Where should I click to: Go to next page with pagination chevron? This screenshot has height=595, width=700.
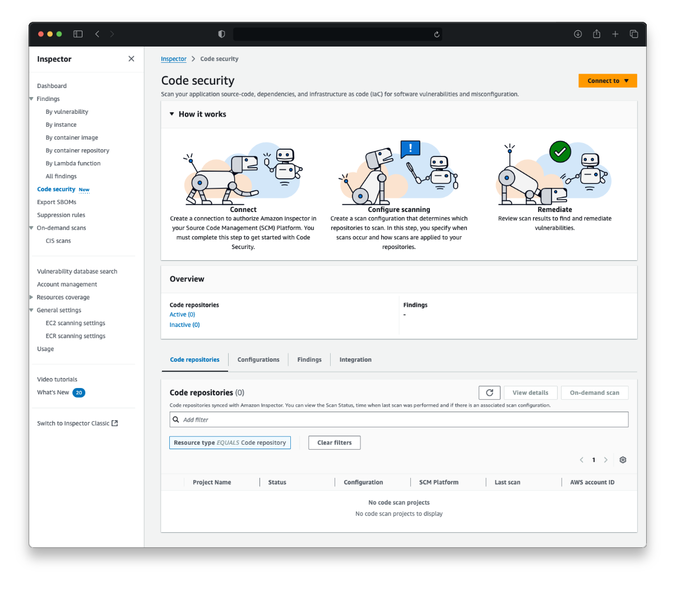point(606,460)
